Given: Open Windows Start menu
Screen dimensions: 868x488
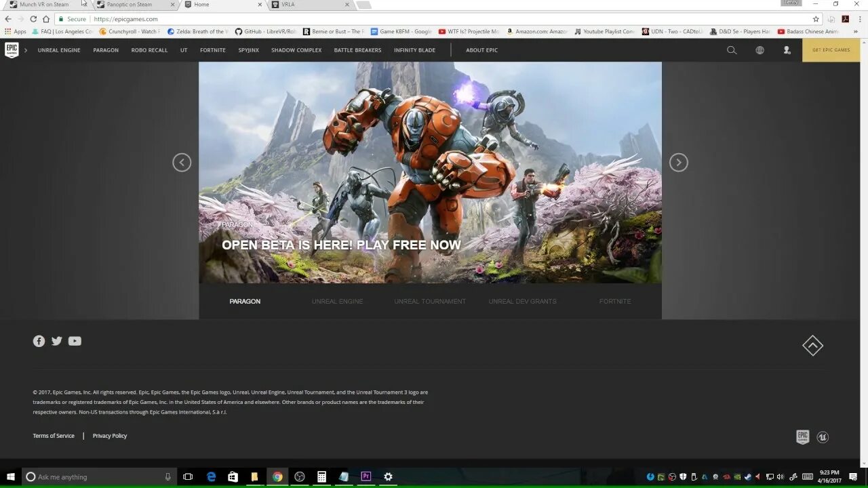Looking at the screenshot, I should click(11, 476).
